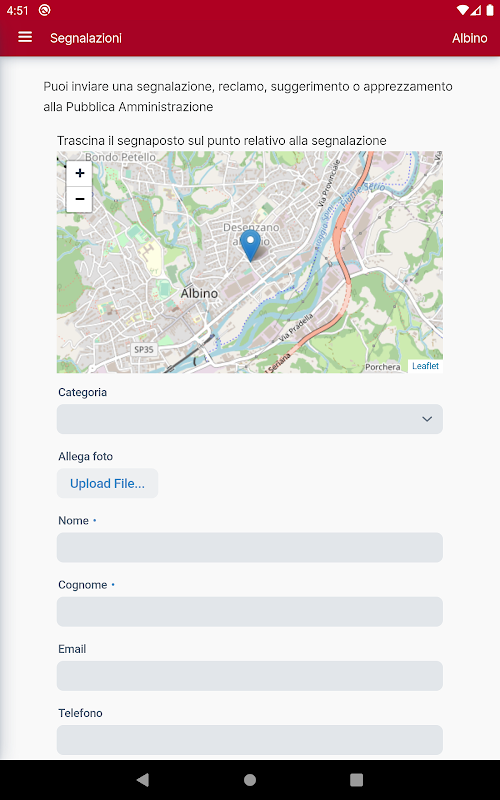Screen dimensions: 500x800
Task: Focus the Cognome input field
Action: 249,612
